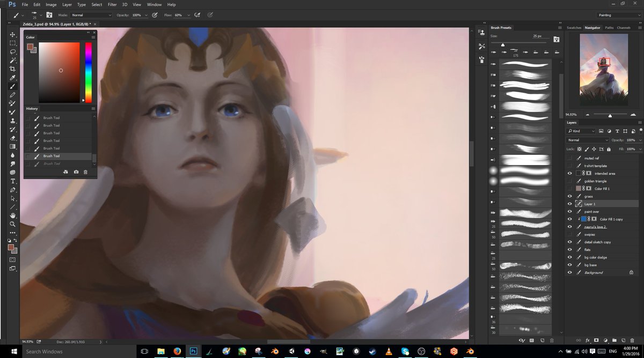Click the Navigator preview thumbnail

coord(604,70)
